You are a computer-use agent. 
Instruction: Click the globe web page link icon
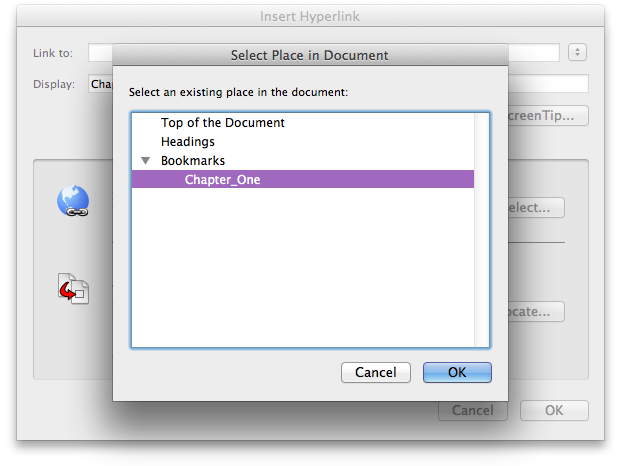(73, 201)
